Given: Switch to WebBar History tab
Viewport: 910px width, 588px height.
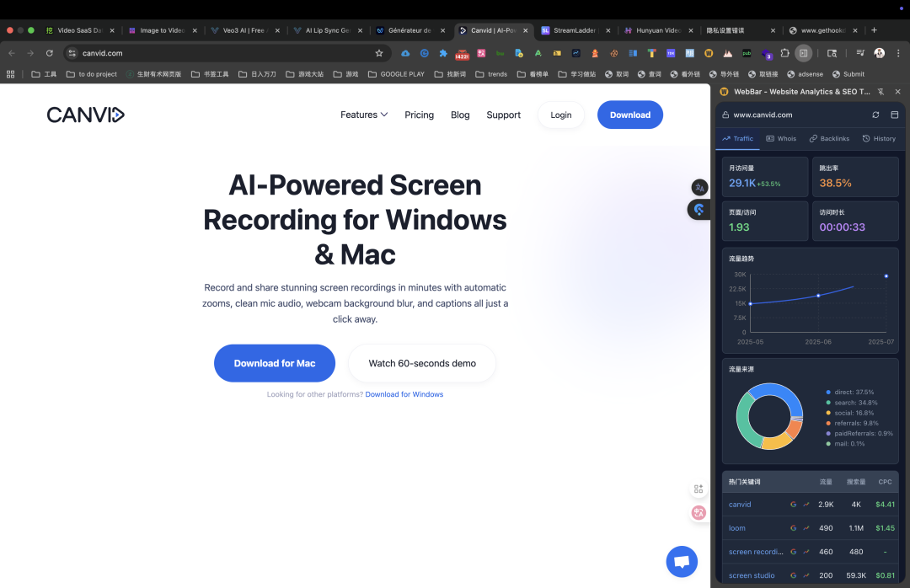Looking at the screenshot, I should [x=879, y=139].
